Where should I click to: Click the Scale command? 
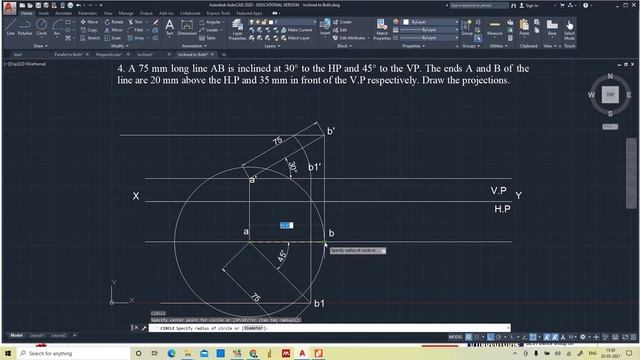point(113,38)
